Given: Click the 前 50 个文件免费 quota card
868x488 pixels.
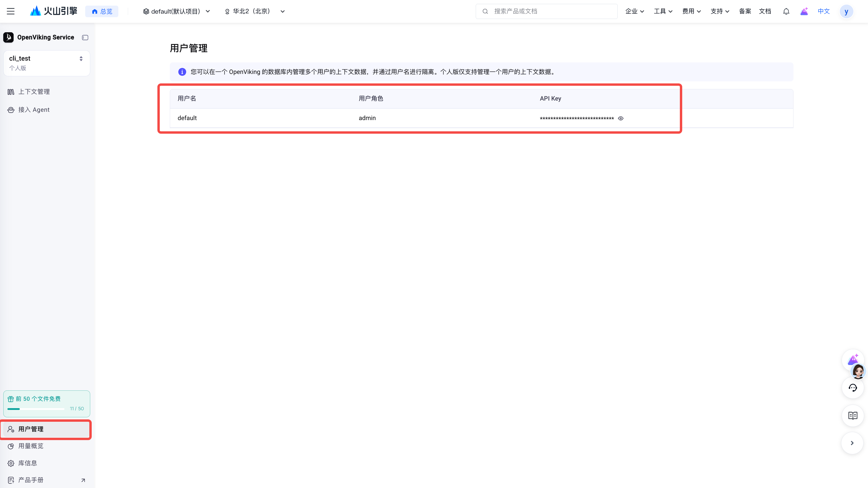Looking at the screenshot, I should pyautogui.click(x=46, y=403).
